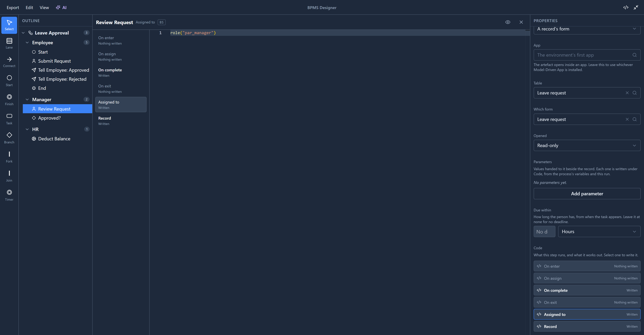
Task: Collapse the Employee lane
Action: 27,42
